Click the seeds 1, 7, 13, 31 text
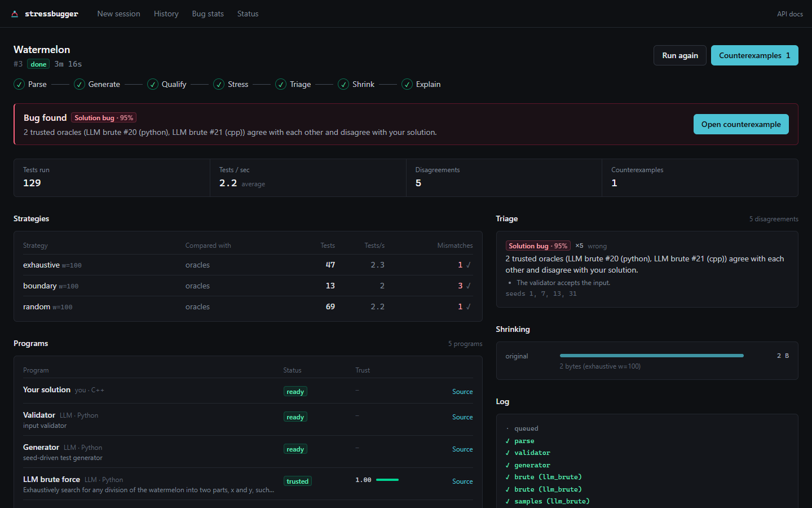 coord(541,294)
